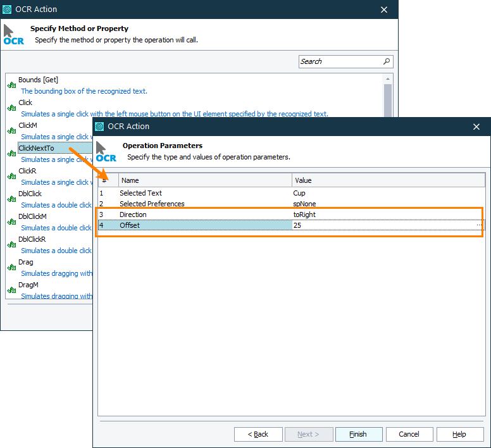
Task: Select the ClickNextTo method
Action: tap(36, 148)
